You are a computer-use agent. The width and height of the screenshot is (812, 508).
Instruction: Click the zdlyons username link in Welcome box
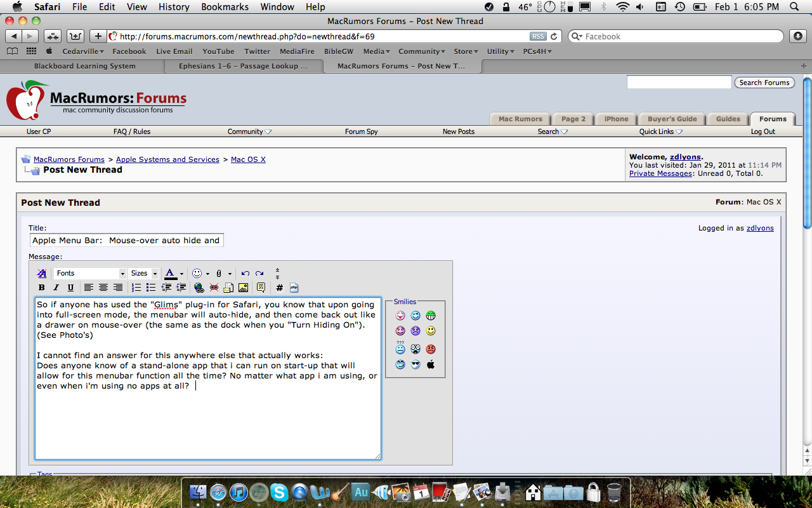685,157
